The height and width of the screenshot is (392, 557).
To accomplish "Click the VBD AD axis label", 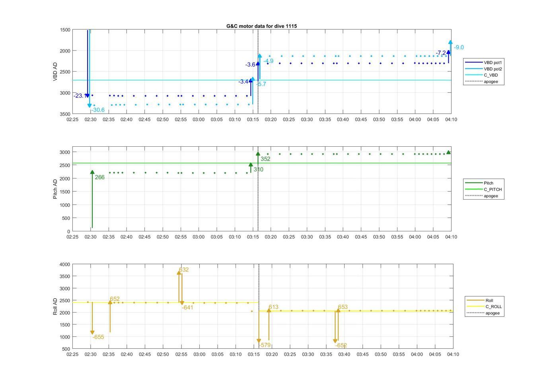I will pos(55,72).
